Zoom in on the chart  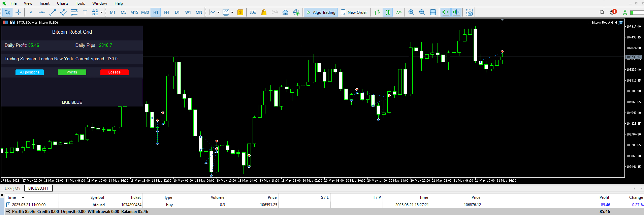(x=411, y=12)
